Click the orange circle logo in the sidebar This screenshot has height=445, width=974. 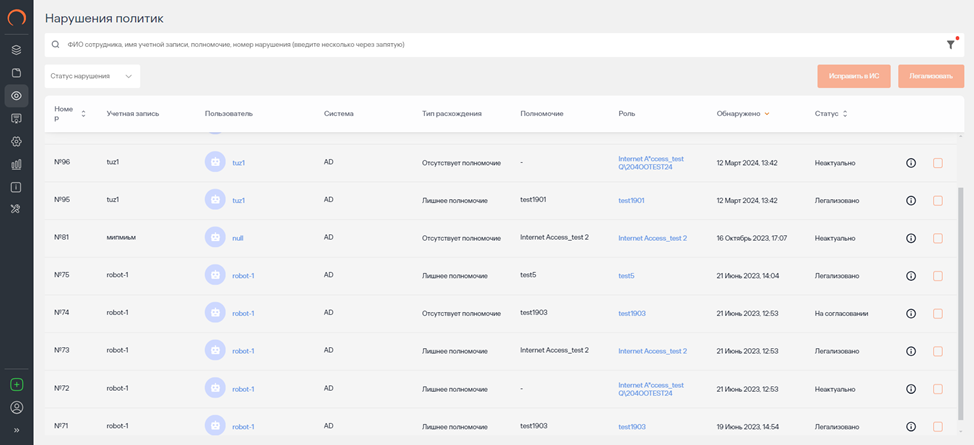pos(17,17)
